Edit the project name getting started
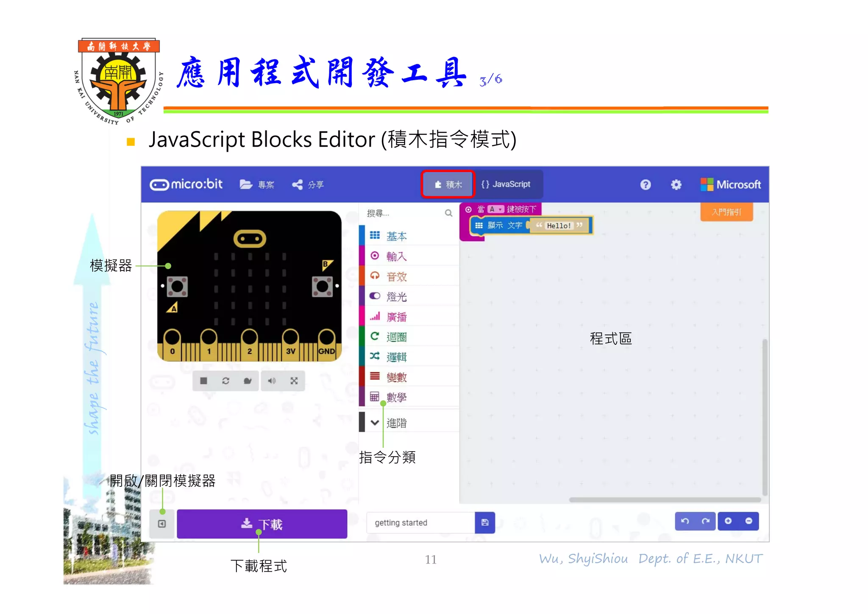 tap(420, 522)
